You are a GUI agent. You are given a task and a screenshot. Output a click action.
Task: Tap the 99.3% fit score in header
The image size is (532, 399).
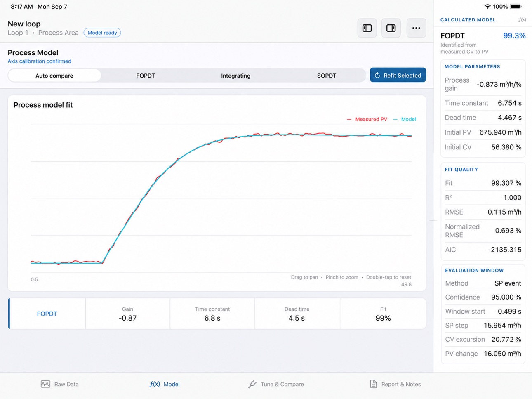point(514,36)
